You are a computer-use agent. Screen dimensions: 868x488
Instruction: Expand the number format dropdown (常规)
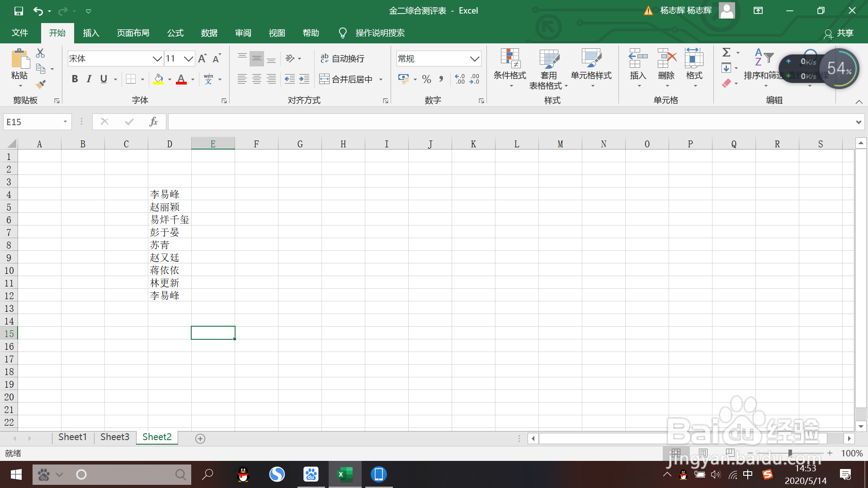[474, 58]
